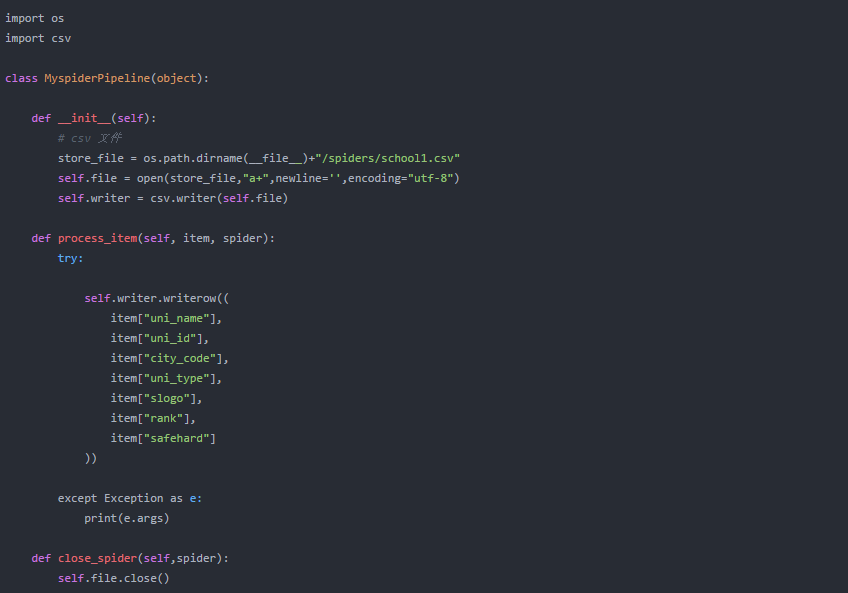This screenshot has width=848, height=593.
Task: Click the item["uni_id"] line
Action: tap(160, 339)
